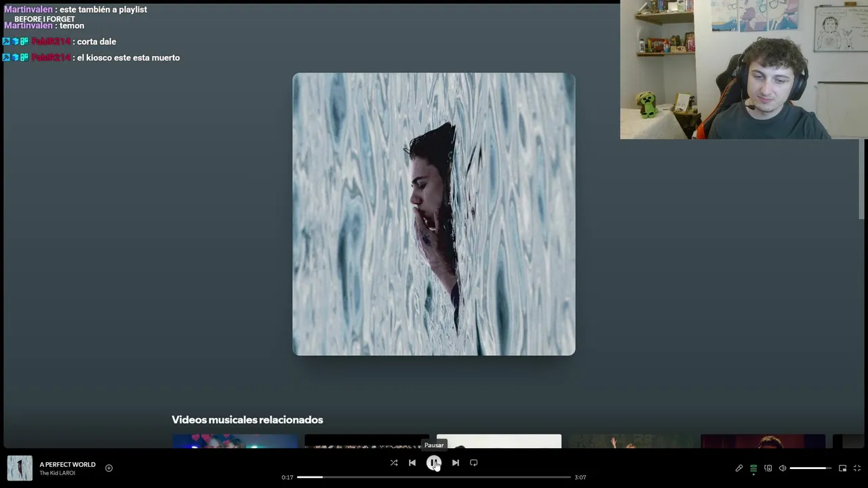868x488 pixels.
Task: Open the first related music video
Action: (235, 441)
